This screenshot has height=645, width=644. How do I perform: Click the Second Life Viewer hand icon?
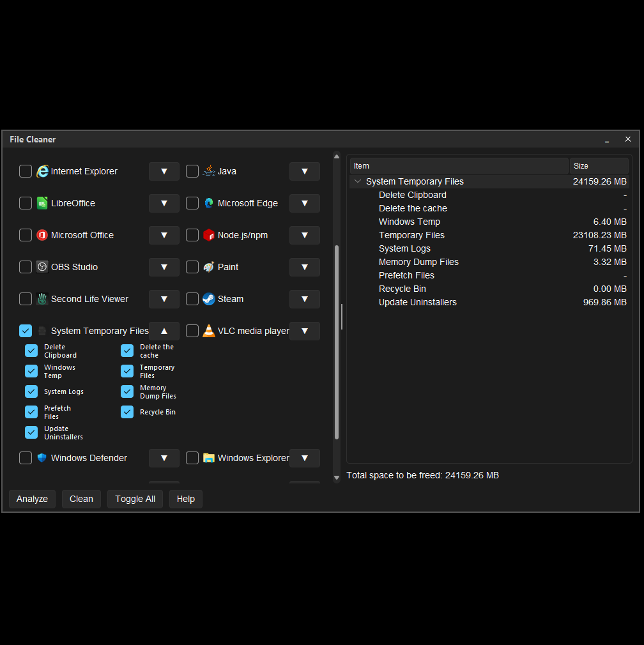42,299
